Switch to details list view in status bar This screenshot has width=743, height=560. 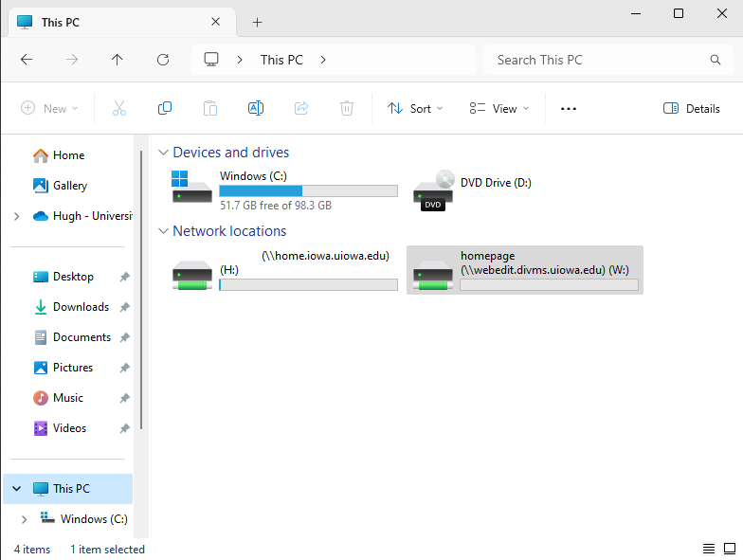coord(708,549)
